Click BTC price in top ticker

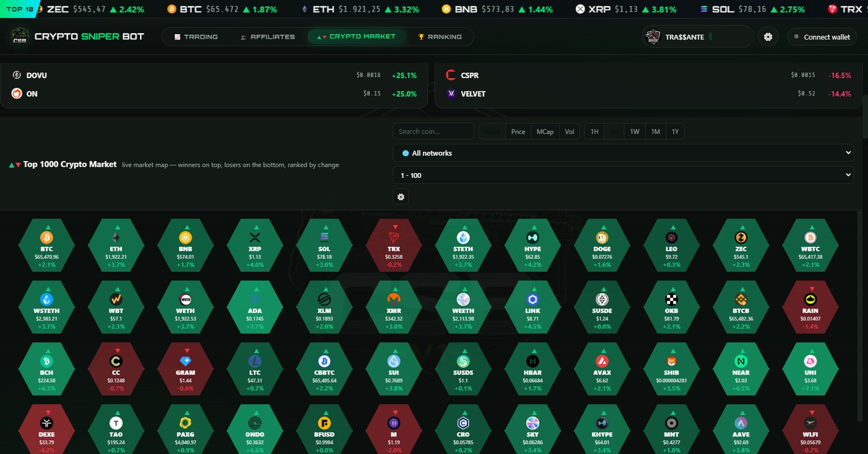click(x=222, y=9)
